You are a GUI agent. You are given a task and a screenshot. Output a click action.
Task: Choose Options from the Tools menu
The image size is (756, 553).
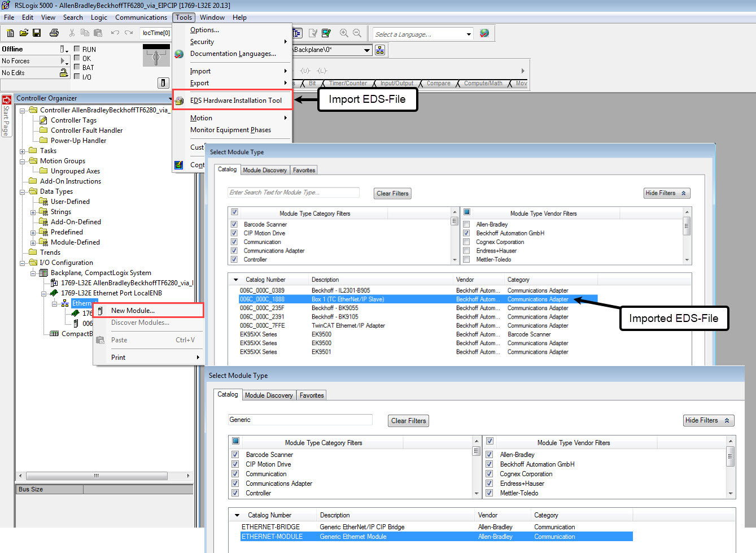204,30
